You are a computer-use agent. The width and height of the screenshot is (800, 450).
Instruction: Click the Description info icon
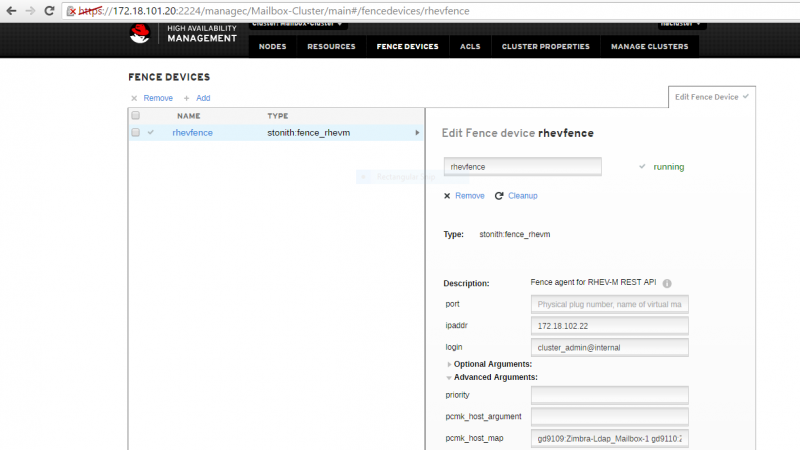point(667,283)
